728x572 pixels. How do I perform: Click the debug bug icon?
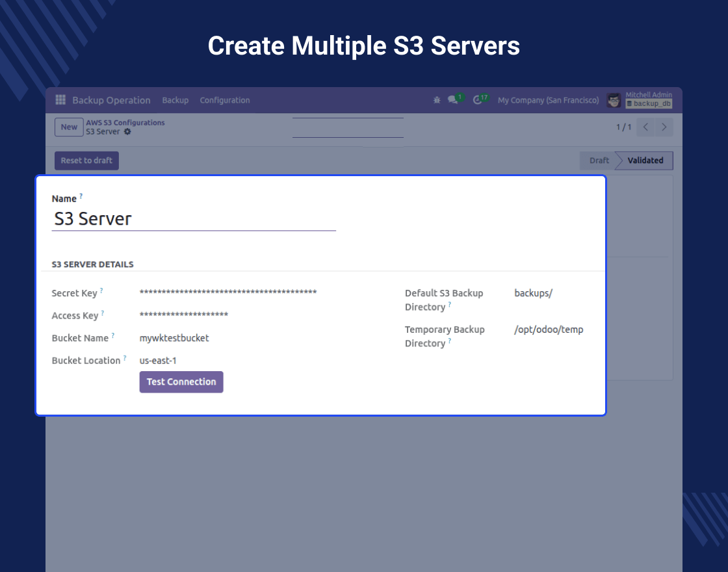coord(436,100)
